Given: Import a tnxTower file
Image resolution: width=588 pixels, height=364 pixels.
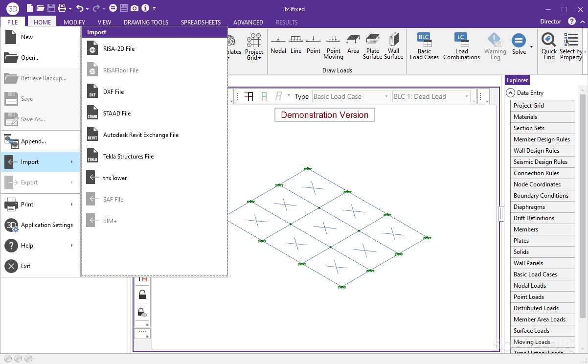Looking at the screenshot, I should (x=155, y=178).
